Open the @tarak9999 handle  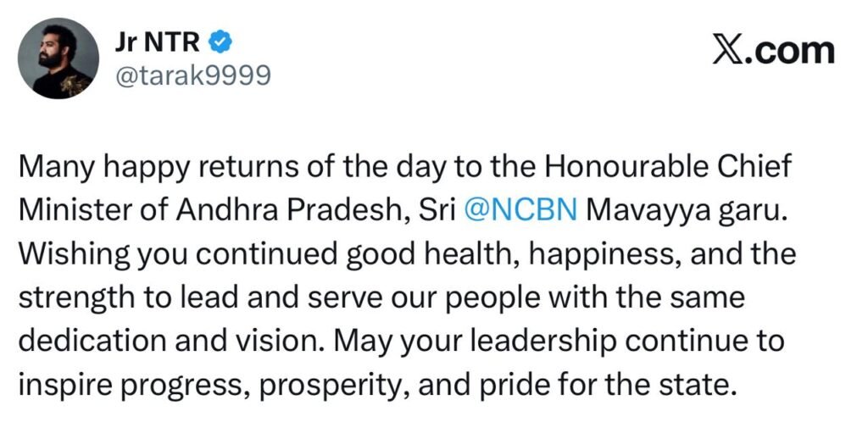pyautogui.click(x=191, y=76)
